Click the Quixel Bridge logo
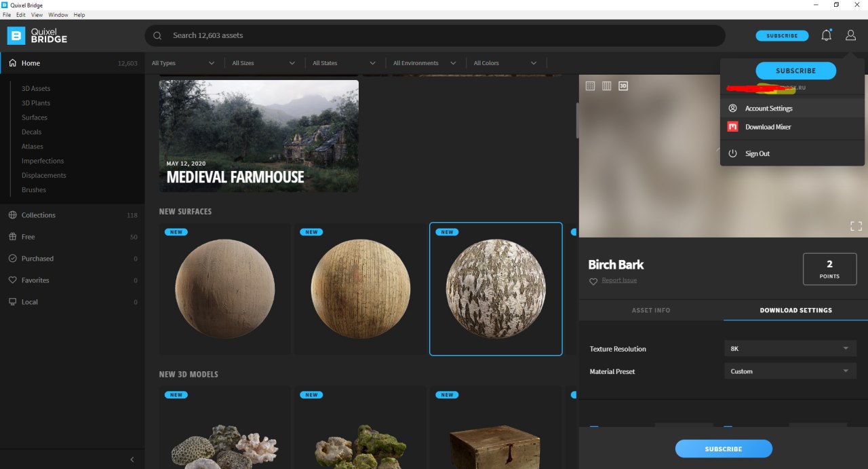The height and width of the screenshot is (469, 868). tap(37, 35)
